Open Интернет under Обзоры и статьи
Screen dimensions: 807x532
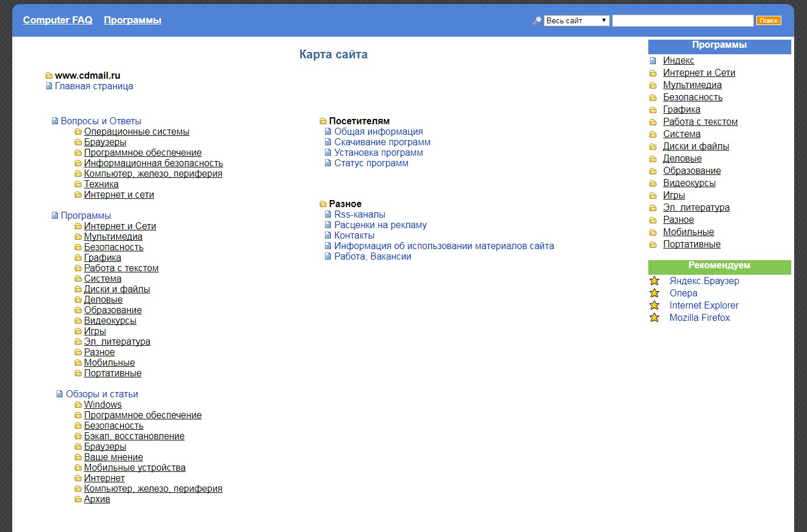point(104,478)
